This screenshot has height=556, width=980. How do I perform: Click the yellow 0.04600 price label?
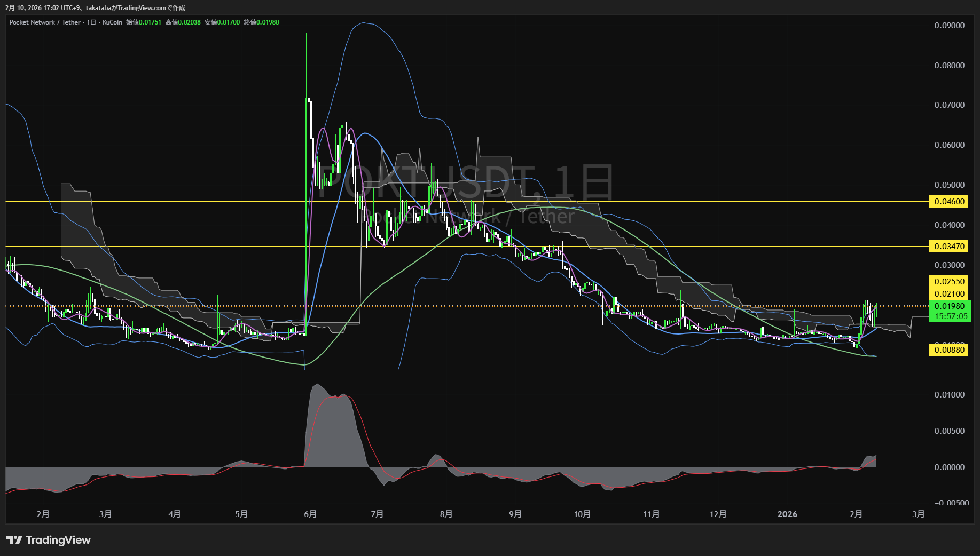(x=949, y=202)
